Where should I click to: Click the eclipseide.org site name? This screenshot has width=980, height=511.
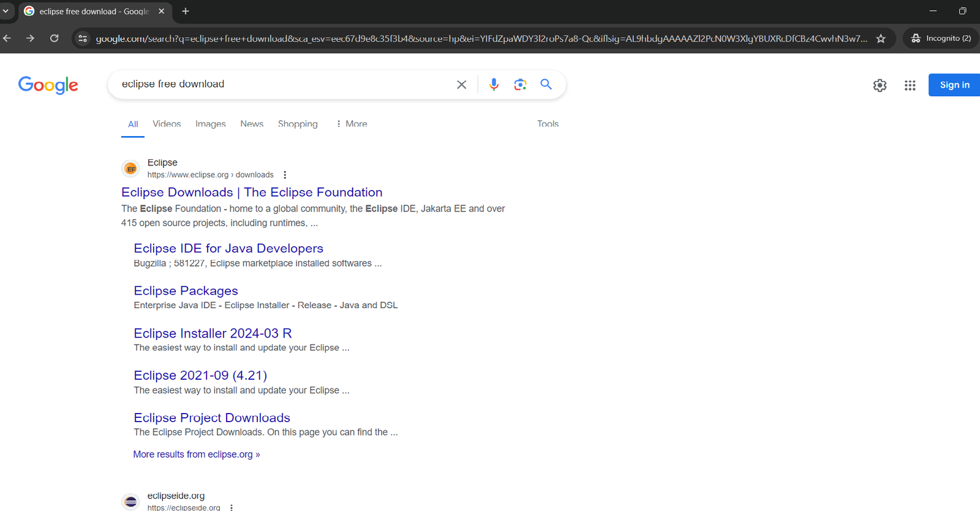tap(176, 496)
